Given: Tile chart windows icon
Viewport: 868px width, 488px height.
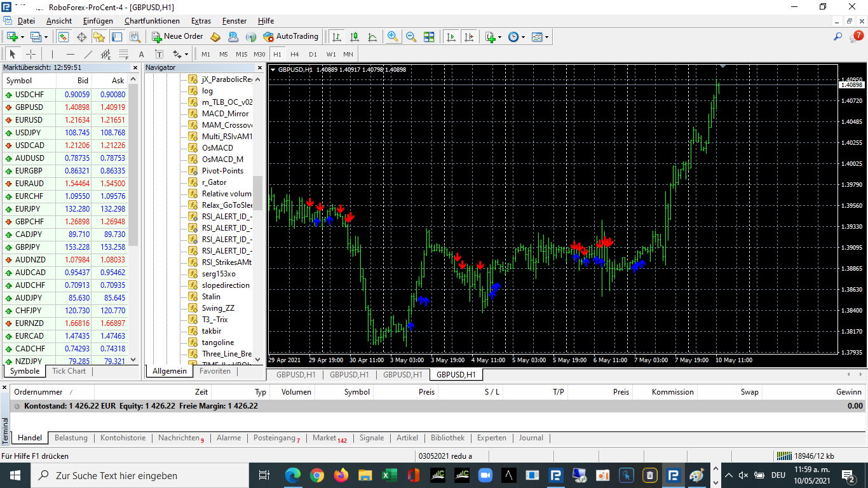Looking at the screenshot, I should pyautogui.click(x=429, y=37).
